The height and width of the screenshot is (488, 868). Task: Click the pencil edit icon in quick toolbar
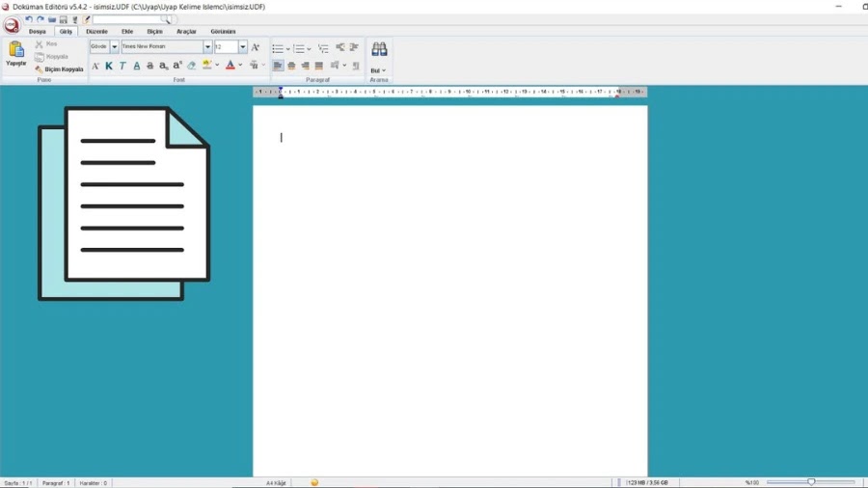click(87, 19)
